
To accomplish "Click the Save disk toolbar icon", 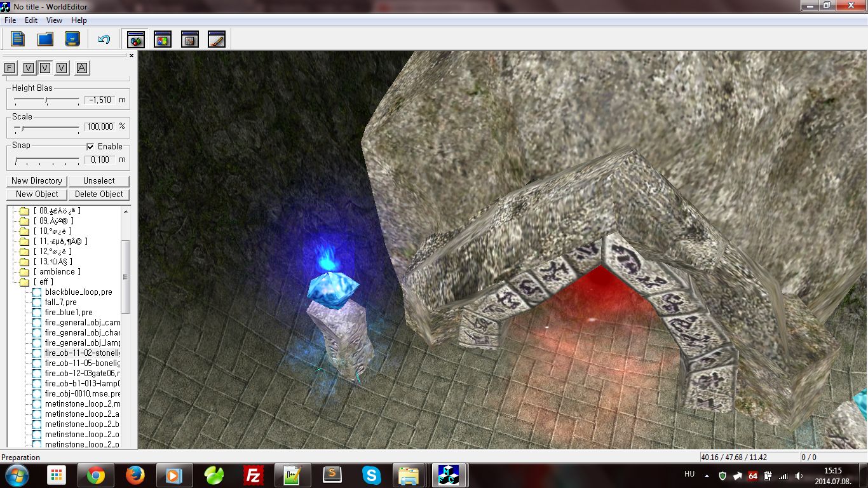I will [72, 39].
